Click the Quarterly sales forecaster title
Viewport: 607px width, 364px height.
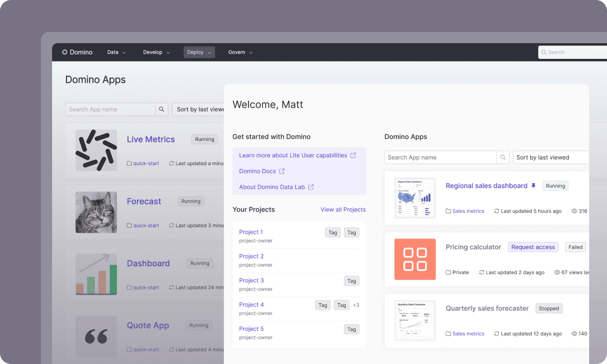(x=487, y=308)
